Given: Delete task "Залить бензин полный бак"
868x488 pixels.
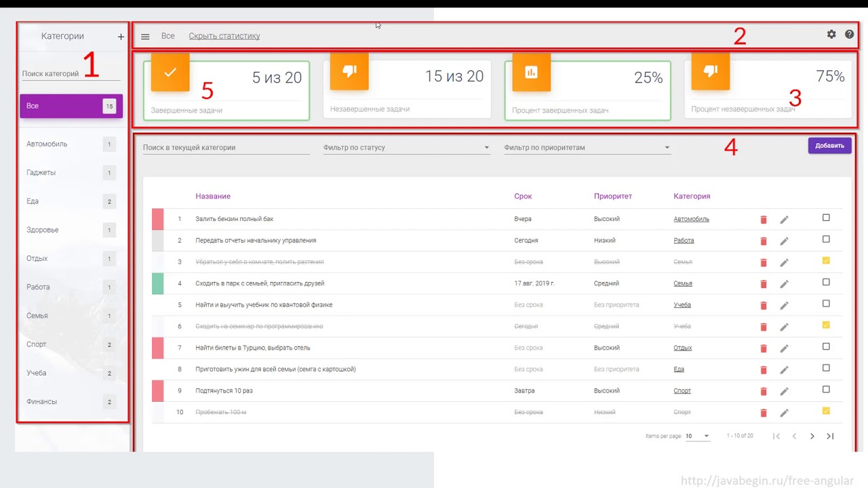Looking at the screenshot, I should point(764,220).
